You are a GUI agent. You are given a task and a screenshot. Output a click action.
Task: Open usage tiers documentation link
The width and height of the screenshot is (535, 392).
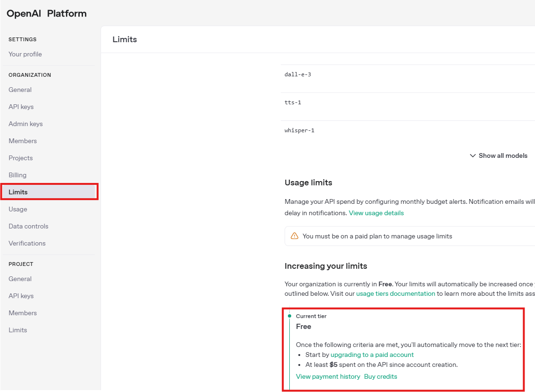click(396, 293)
